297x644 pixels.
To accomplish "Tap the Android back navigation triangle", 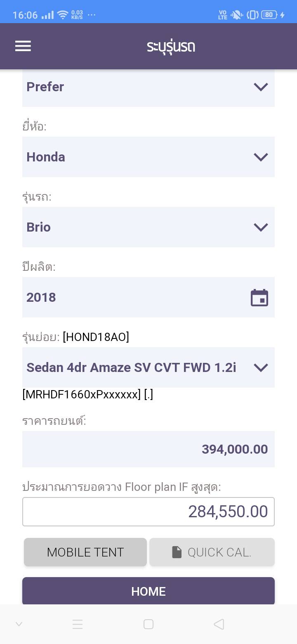I will (219, 624).
